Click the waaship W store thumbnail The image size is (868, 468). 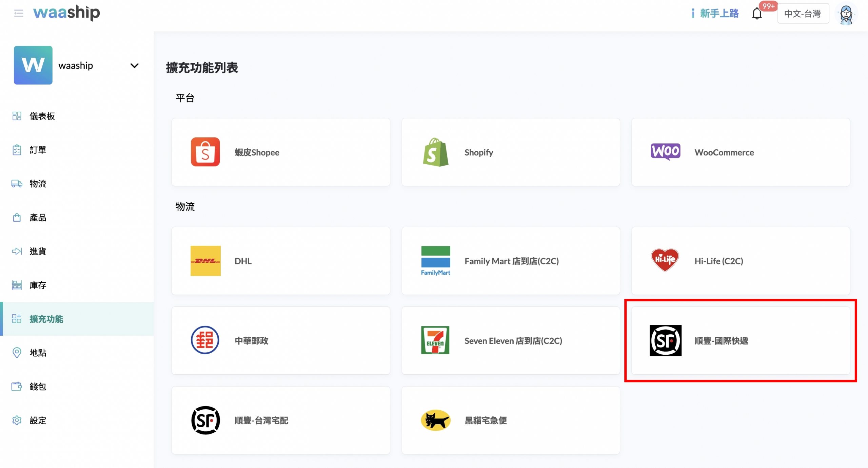click(x=33, y=65)
